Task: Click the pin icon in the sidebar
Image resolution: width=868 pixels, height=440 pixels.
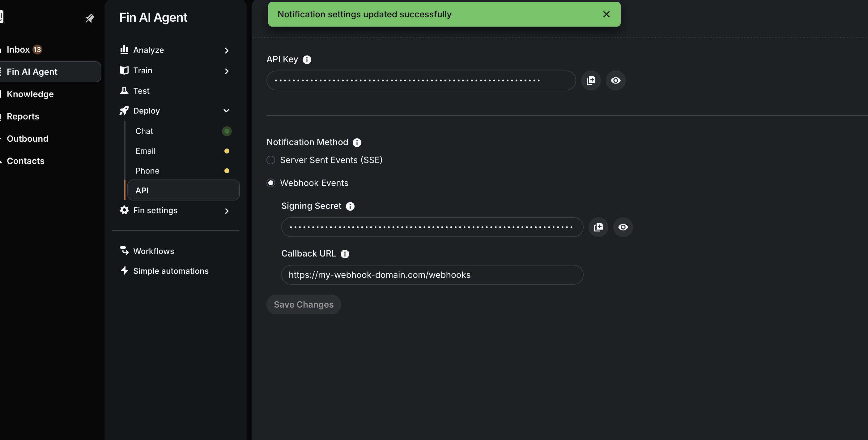Action: point(89,18)
